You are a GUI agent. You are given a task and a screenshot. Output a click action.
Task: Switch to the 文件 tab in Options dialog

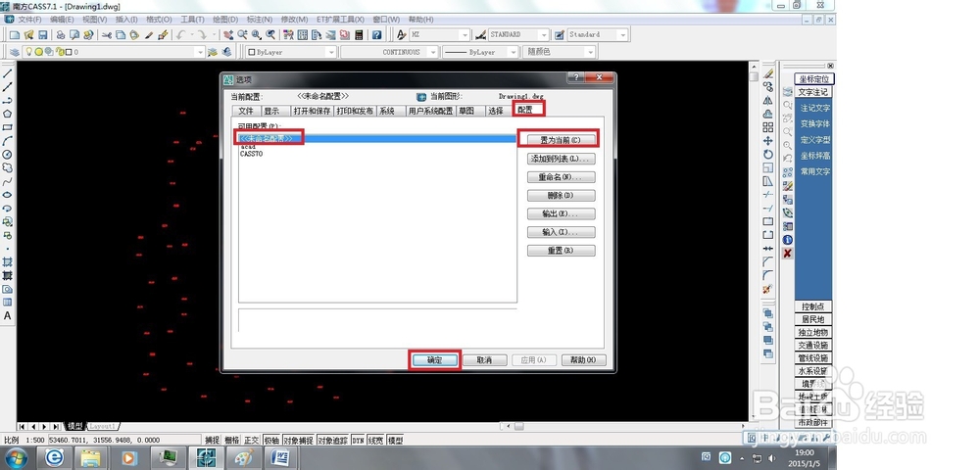[x=246, y=111]
